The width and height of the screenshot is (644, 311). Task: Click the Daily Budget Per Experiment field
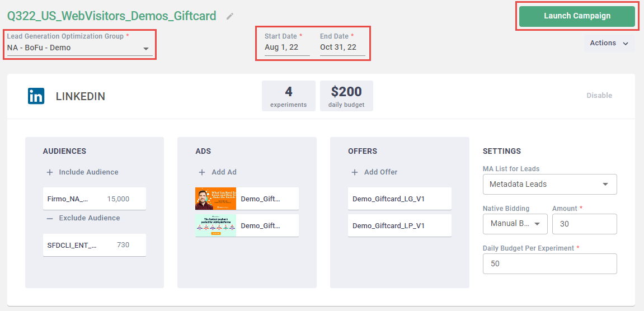[549, 263]
